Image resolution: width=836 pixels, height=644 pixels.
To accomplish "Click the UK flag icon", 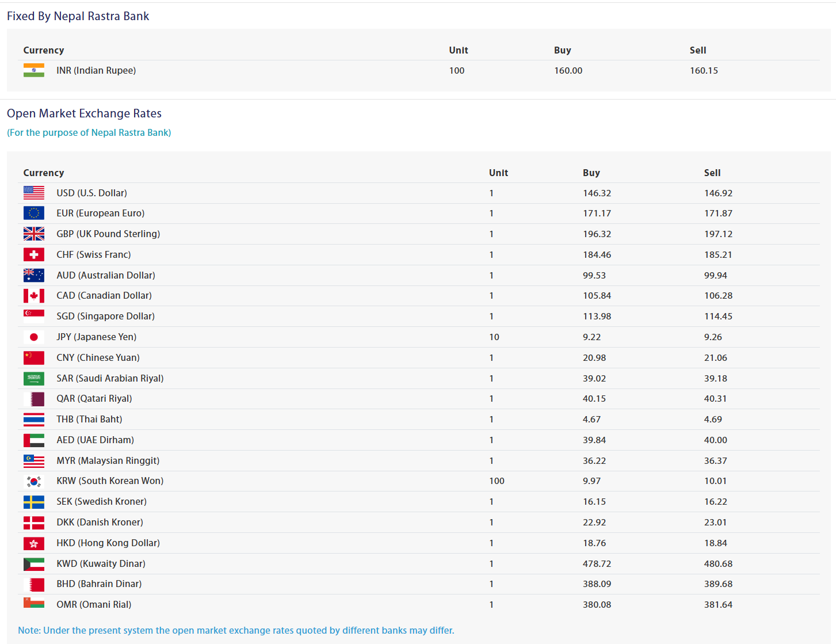I will click(x=33, y=234).
